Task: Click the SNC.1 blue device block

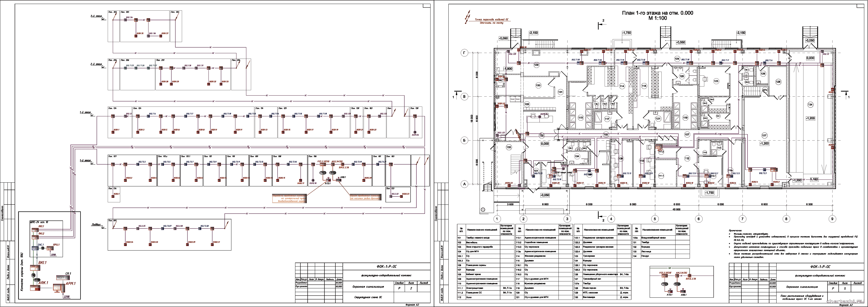Action: [36, 248]
